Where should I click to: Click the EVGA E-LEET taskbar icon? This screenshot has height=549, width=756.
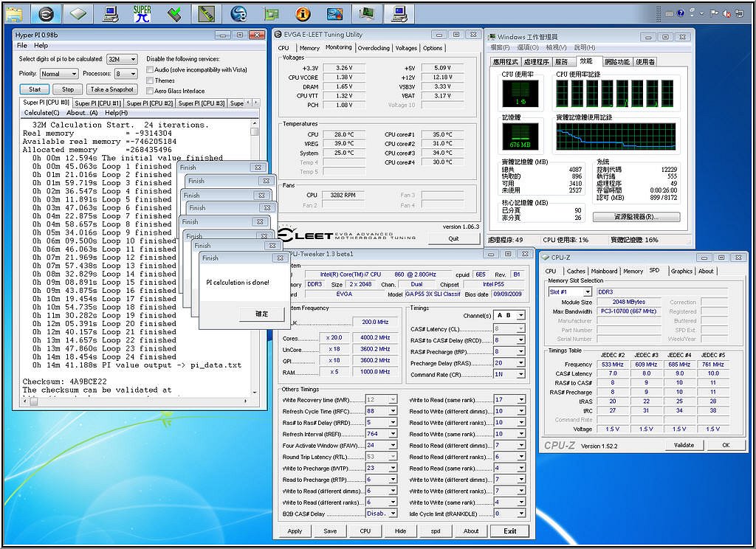point(46,13)
